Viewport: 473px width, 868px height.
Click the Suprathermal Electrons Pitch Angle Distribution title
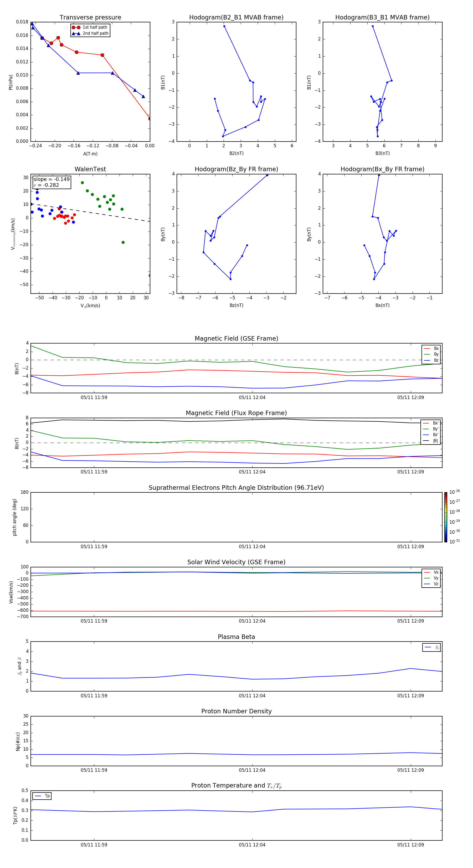coord(236,488)
